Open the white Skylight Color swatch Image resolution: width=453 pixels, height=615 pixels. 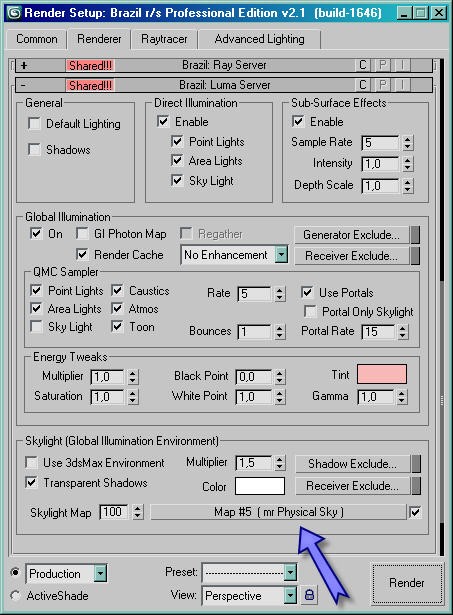pyautogui.click(x=260, y=486)
